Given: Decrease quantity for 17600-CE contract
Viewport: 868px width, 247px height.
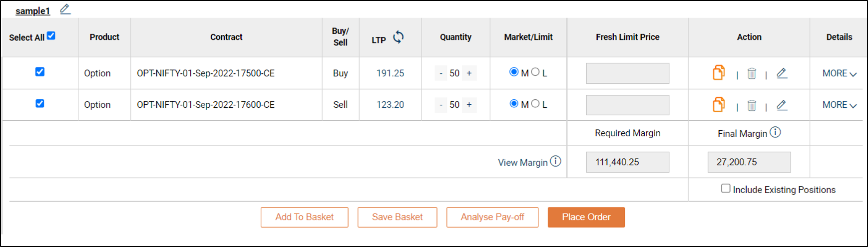Looking at the screenshot, I should pyautogui.click(x=441, y=105).
